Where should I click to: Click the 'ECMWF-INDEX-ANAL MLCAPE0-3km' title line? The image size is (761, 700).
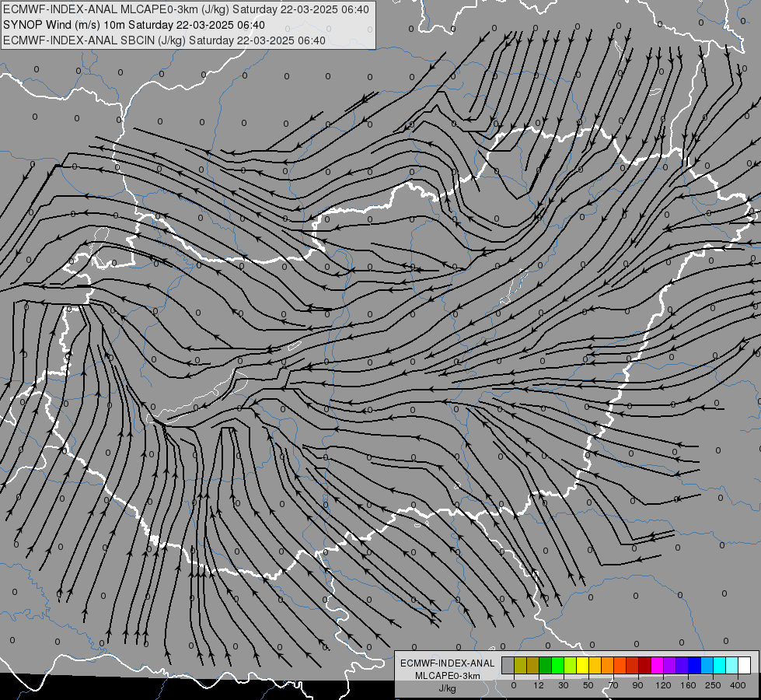click(x=186, y=9)
